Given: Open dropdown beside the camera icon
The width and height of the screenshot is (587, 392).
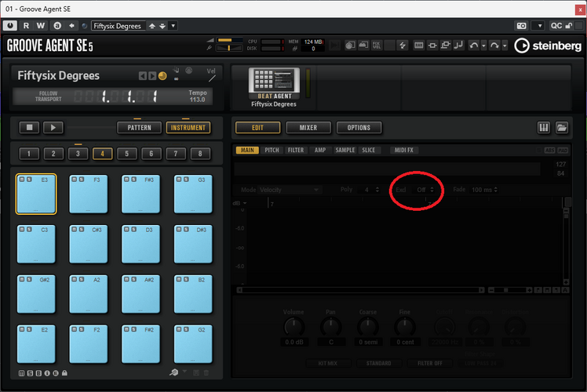Looking at the screenshot, I should (539, 26).
